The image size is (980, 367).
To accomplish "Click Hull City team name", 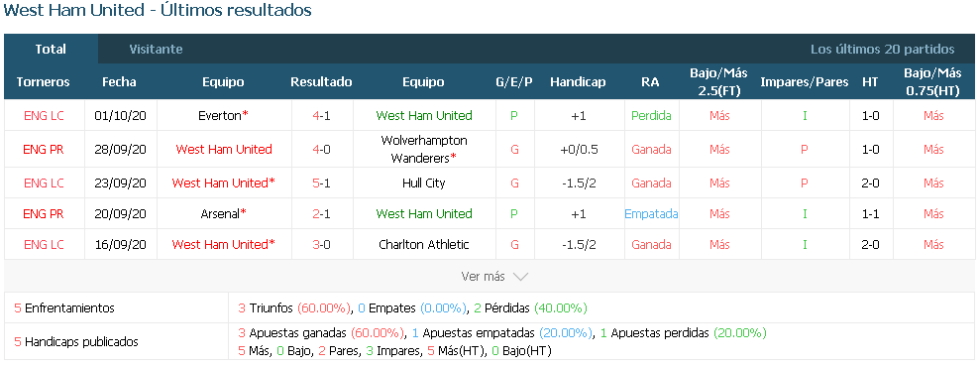I will [424, 183].
